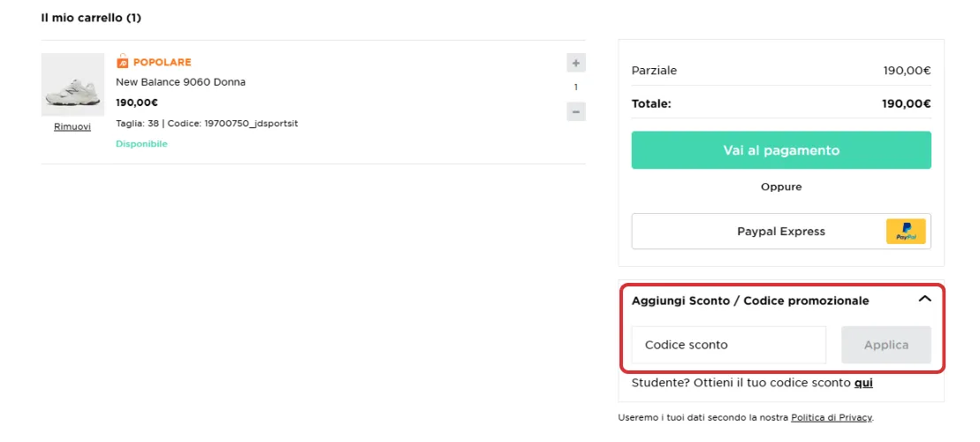
Task: Click the POPOLARE label text
Action: [162, 62]
